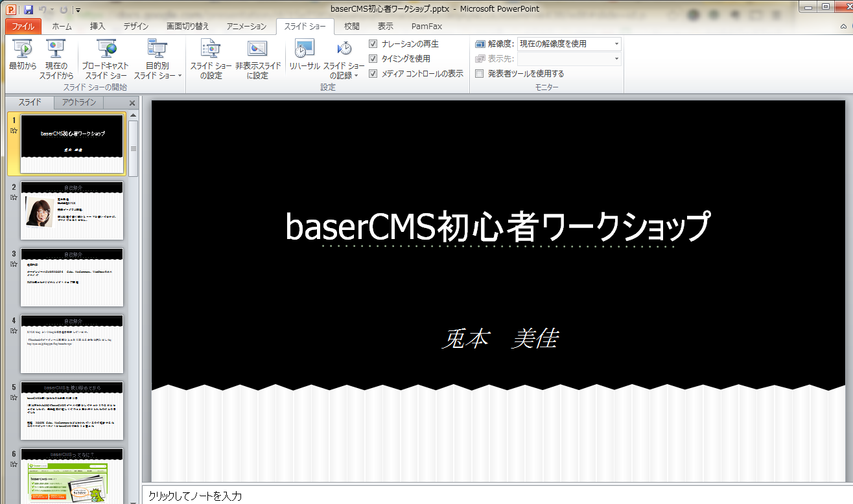Open the Undo history dropdown arrow
The width and height of the screenshot is (853, 504).
coord(53,10)
